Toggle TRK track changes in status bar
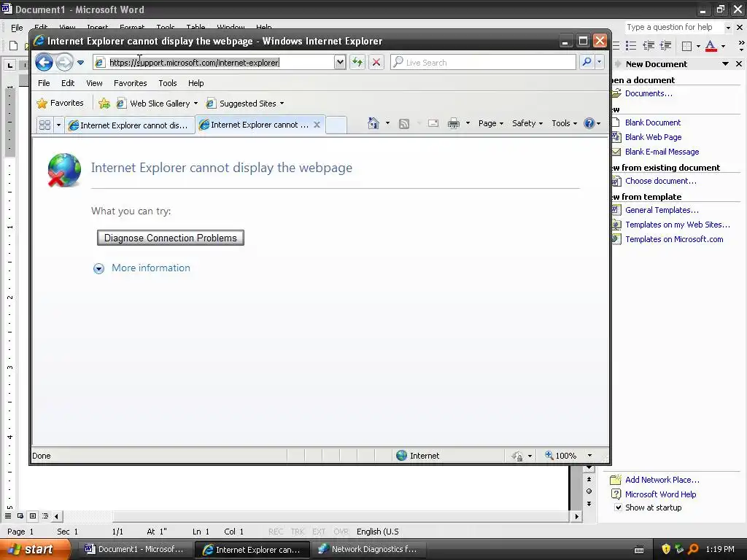This screenshot has height=560, width=747. click(x=298, y=532)
